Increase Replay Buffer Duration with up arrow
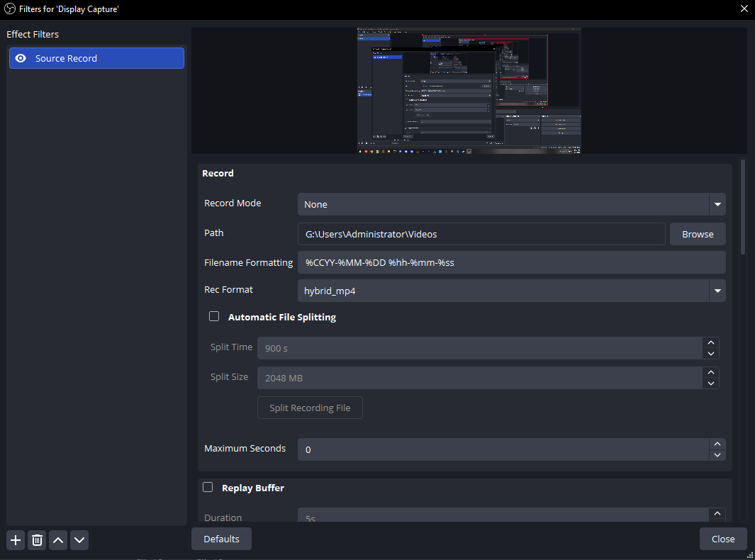 [717, 513]
